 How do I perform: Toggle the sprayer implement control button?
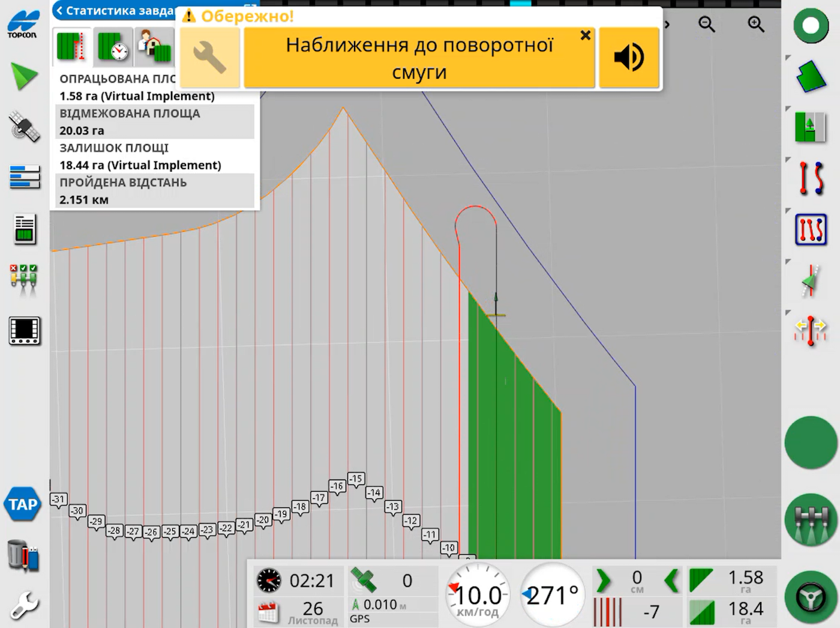coord(811,520)
